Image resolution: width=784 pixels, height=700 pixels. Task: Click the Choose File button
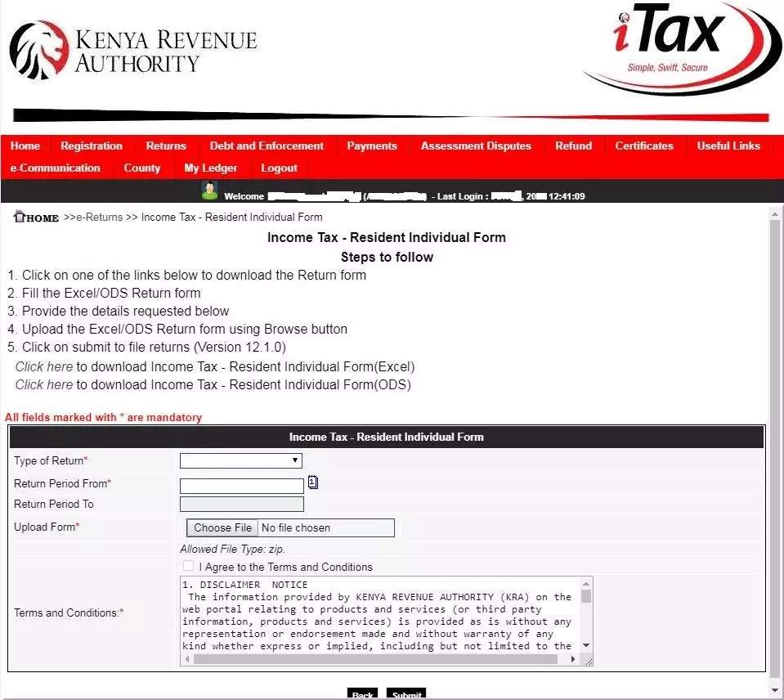[x=222, y=527]
